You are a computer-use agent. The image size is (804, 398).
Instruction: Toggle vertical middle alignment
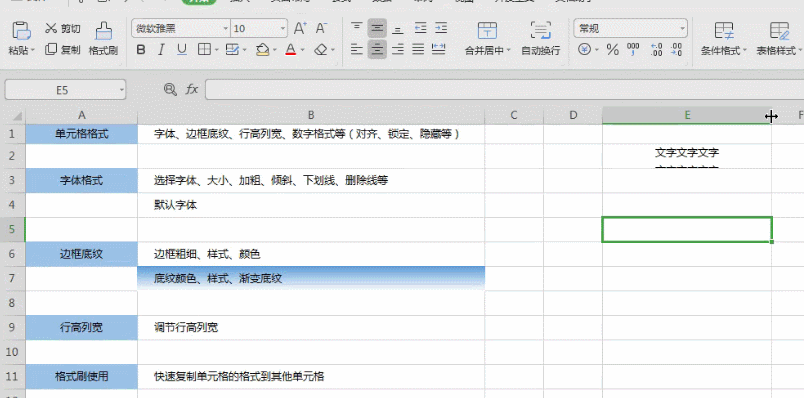(x=377, y=28)
